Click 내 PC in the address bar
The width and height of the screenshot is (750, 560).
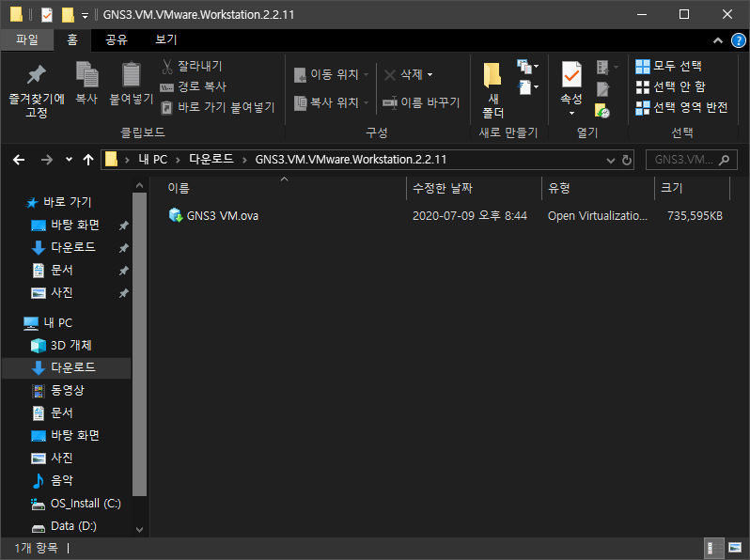[152, 160]
